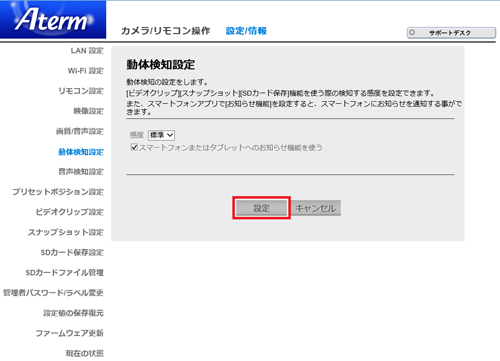This screenshot has height=361, width=500.
Task: Toggle smartphone notification checkbox
Action: click(134, 147)
